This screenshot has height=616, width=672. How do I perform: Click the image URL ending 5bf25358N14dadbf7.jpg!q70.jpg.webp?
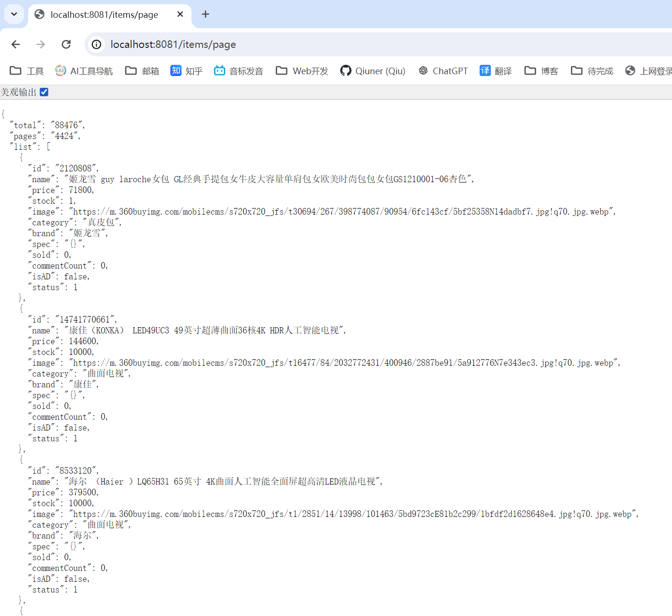pyautogui.click(x=341, y=211)
